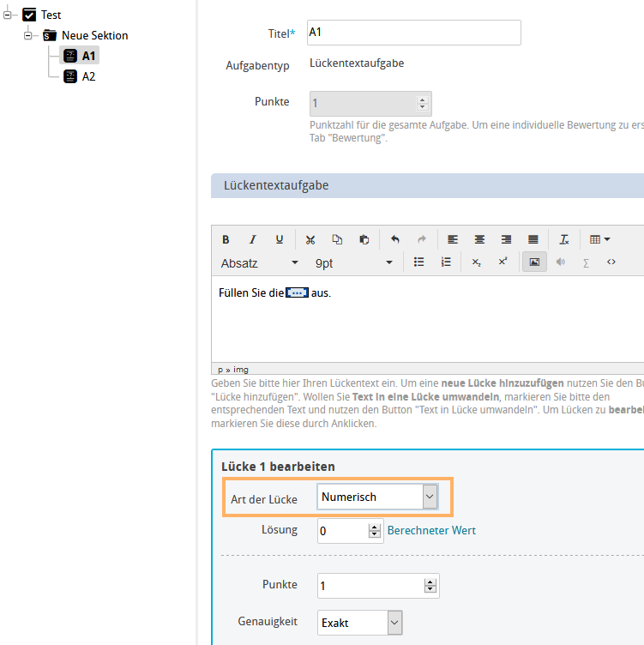Screen dimensions: 644x645
Task: Cut selected text with scissors icon
Action: click(310, 240)
